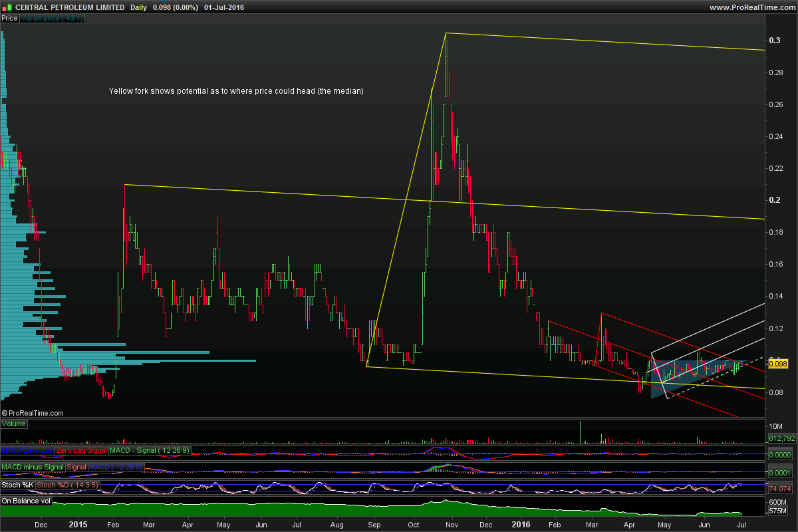Viewport: 798px width, 532px height.
Task: Click the 2015 year label on time axis
Action: pos(78,525)
